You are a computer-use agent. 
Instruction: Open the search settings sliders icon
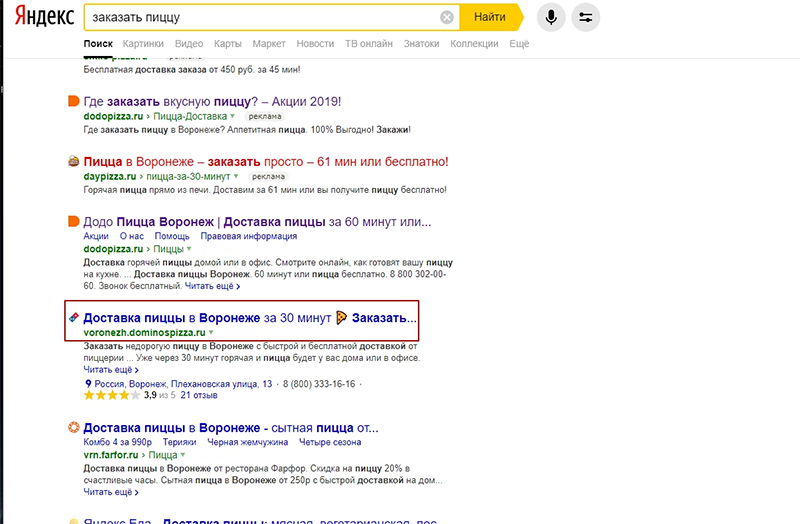pyautogui.click(x=585, y=17)
